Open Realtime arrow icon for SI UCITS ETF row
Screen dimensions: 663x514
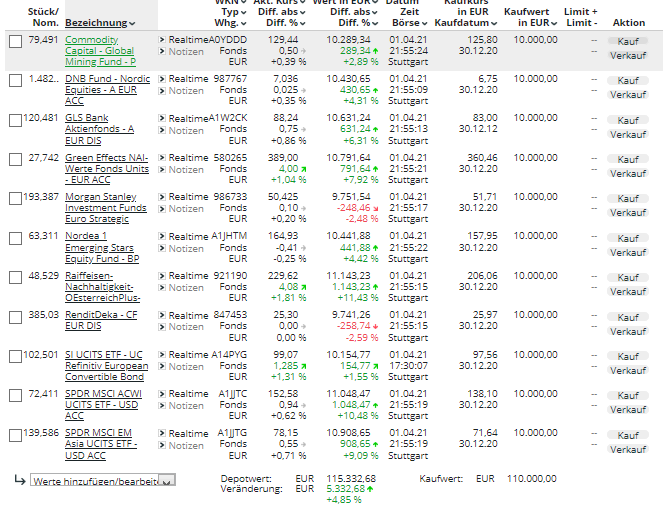coord(162,355)
